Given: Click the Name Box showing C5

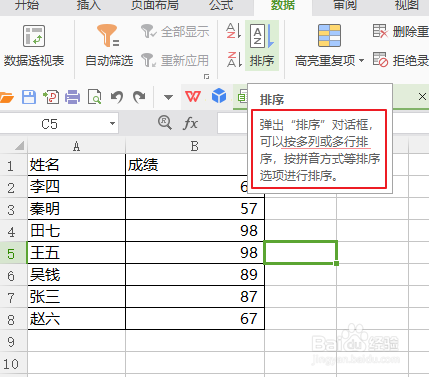Looking at the screenshot, I should (x=49, y=124).
